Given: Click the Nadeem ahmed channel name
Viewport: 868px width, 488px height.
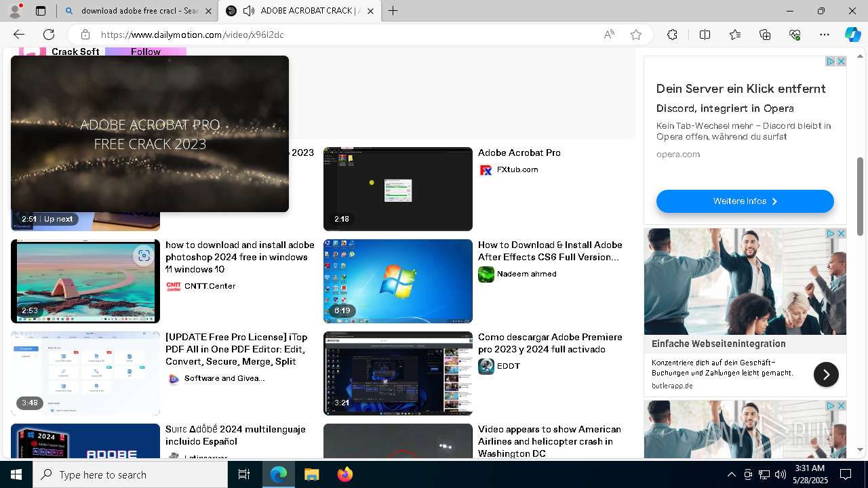Looking at the screenshot, I should (x=527, y=274).
